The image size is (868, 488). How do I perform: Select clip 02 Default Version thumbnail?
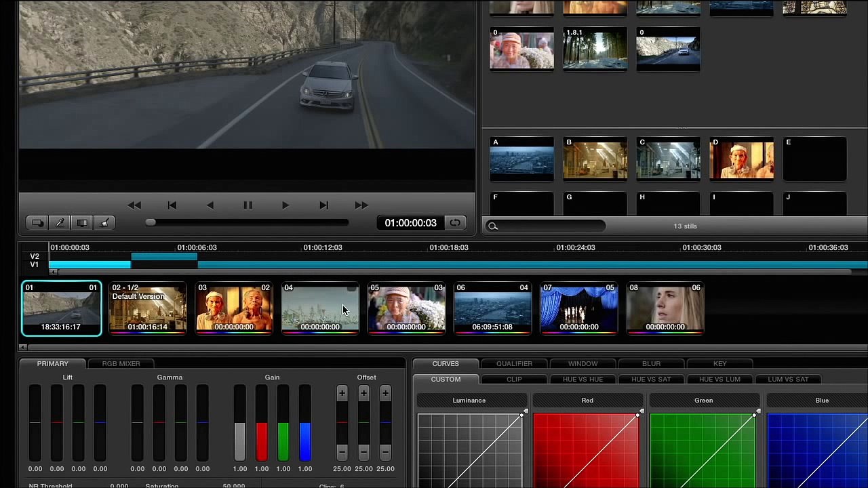(148, 308)
